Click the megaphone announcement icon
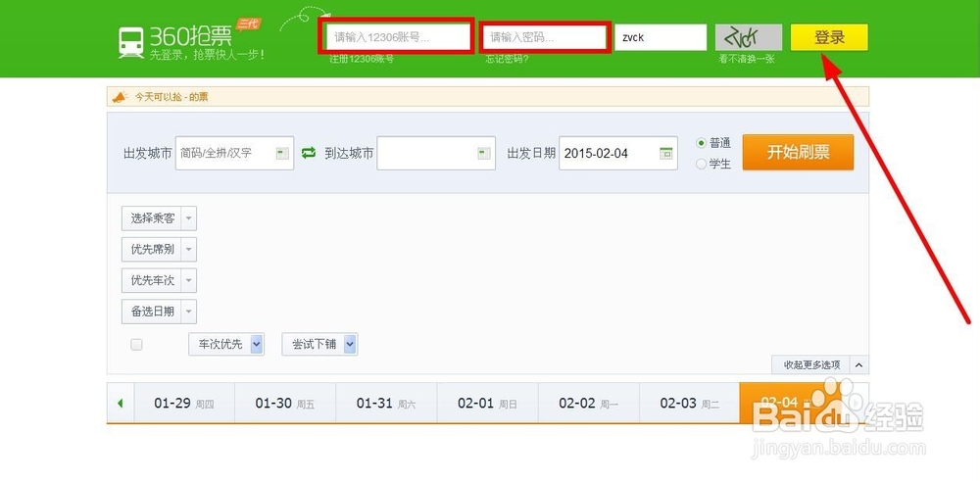The height and width of the screenshot is (481, 980). pyautogui.click(x=120, y=97)
